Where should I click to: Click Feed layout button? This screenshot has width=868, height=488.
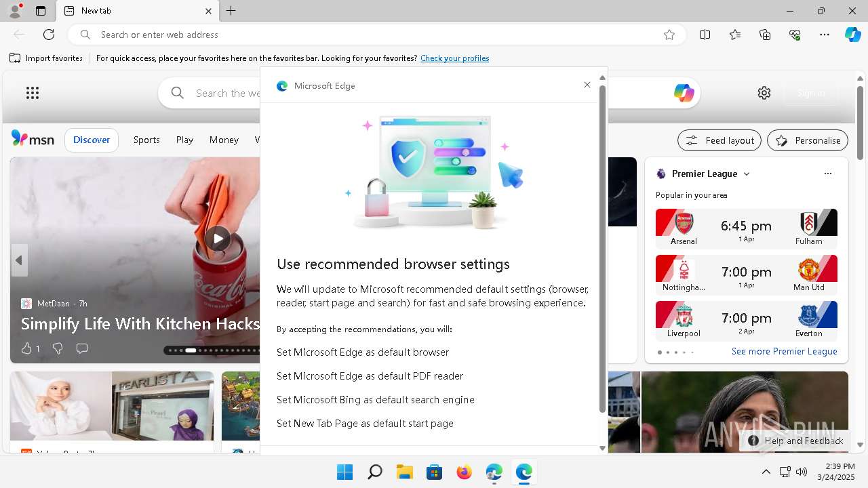pos(719,140)
